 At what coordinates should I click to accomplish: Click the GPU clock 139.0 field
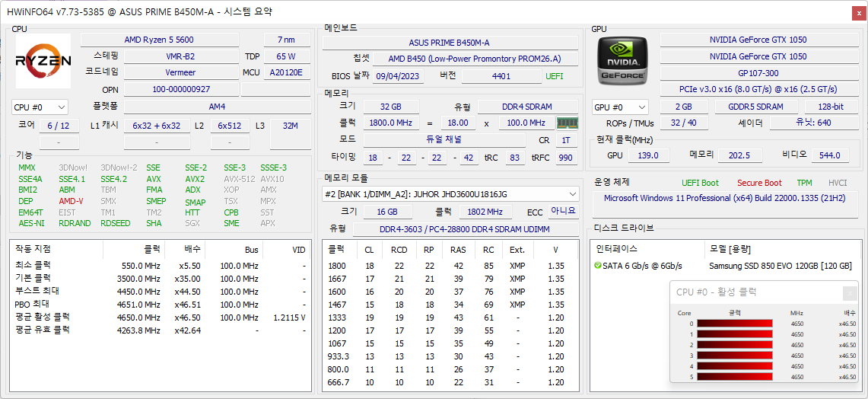647,156
